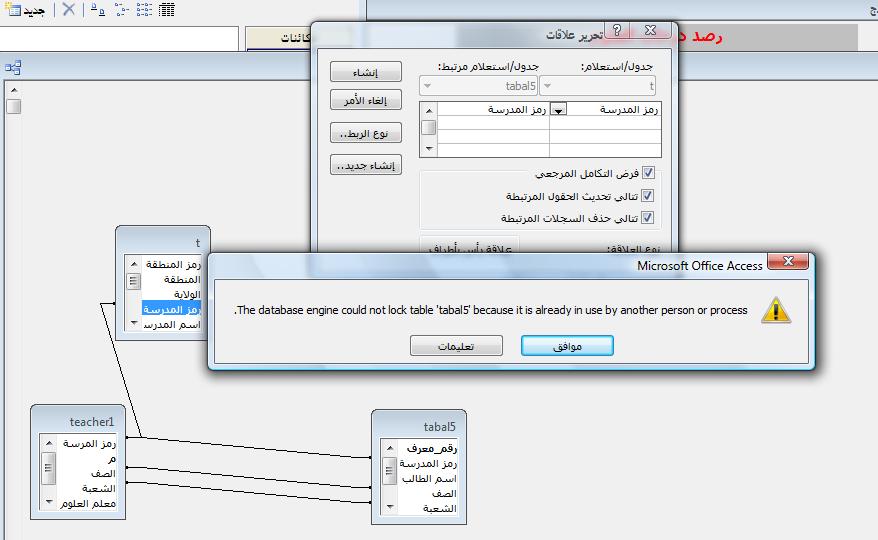Click the help question mark in the Edit Relationships dialog

coord(617,30)
